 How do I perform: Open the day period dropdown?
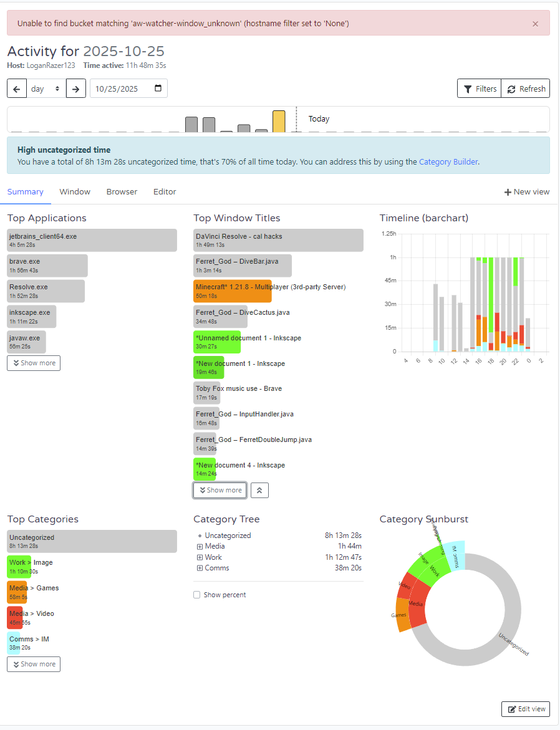coord(46,89)
